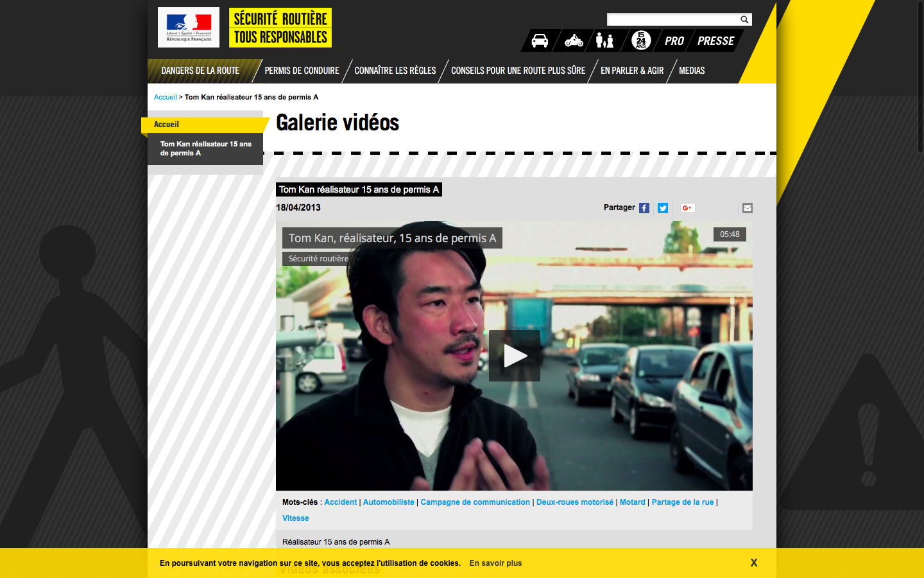Follow the Vitesse keyword link
This screenshot has height=578, width=924.
296,518
